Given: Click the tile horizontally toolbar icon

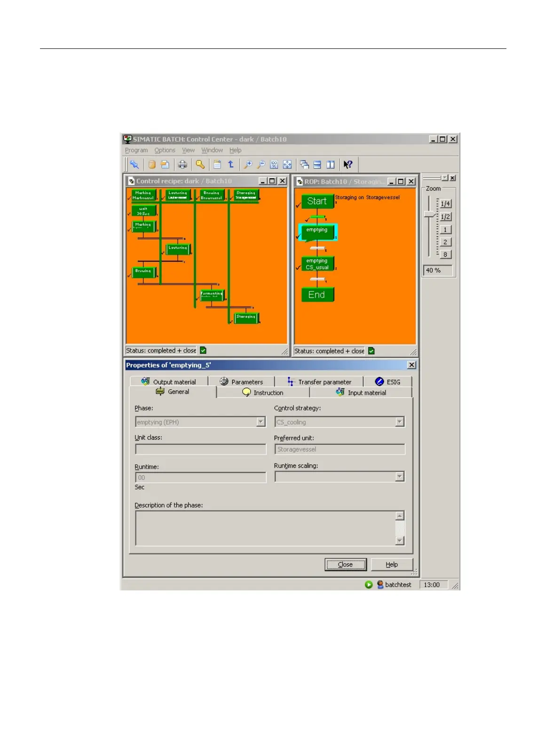Looking at the screenshot, I should (x=317, y=165).
